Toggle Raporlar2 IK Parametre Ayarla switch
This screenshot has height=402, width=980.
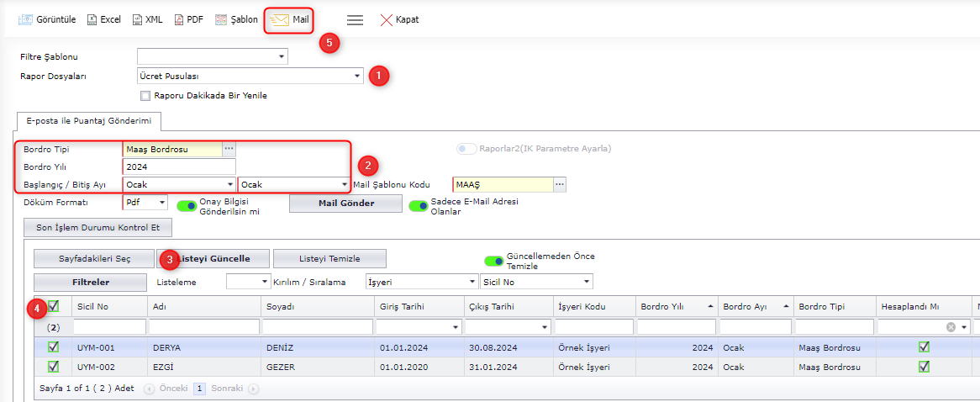[466, 149]
